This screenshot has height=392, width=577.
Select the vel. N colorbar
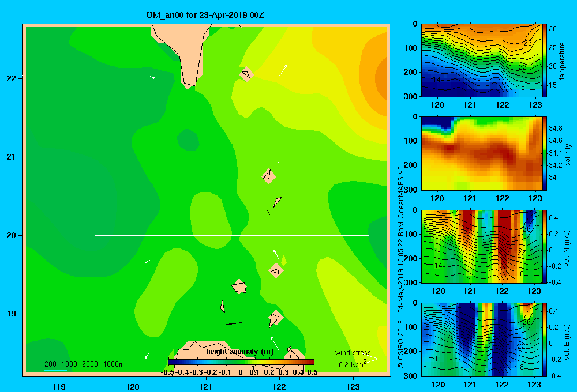545,246
